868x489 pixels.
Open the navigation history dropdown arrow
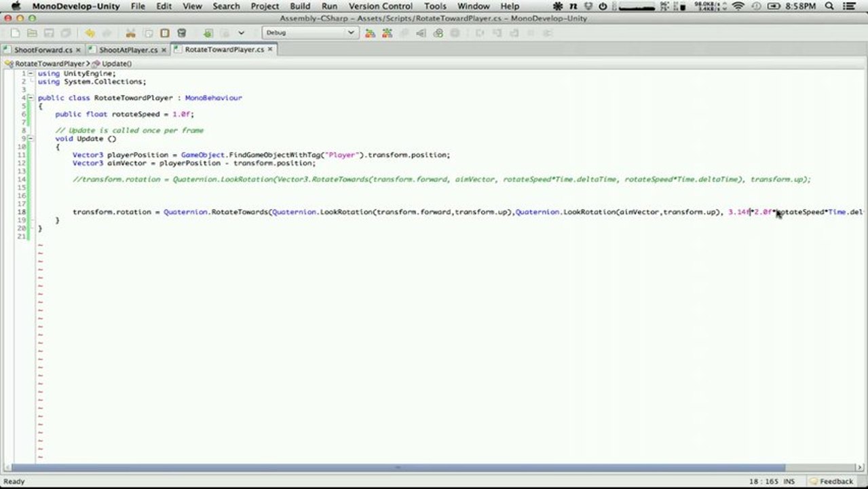tap(241, 33)
